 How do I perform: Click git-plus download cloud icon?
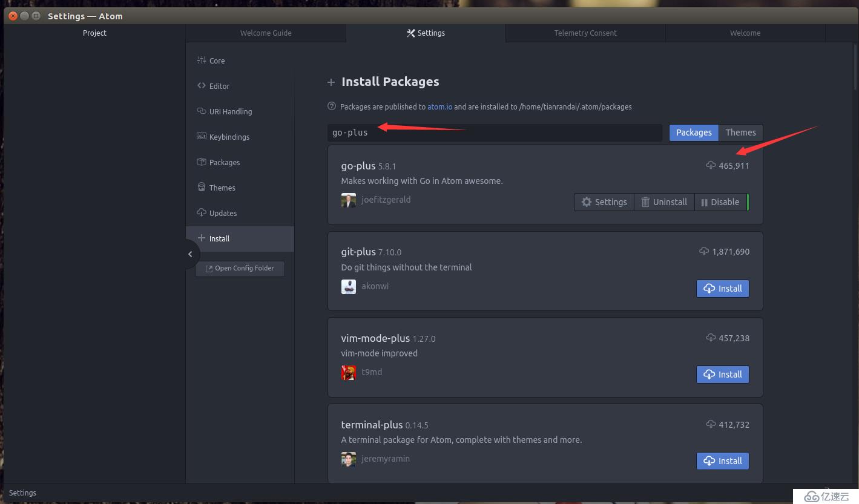pyautogui.click(x=704, y=251)
